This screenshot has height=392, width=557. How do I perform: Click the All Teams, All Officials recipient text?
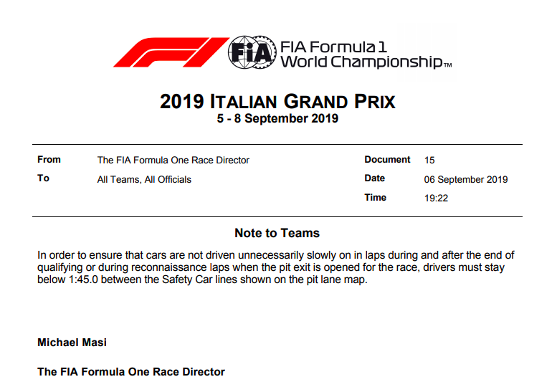click(144, 179)
